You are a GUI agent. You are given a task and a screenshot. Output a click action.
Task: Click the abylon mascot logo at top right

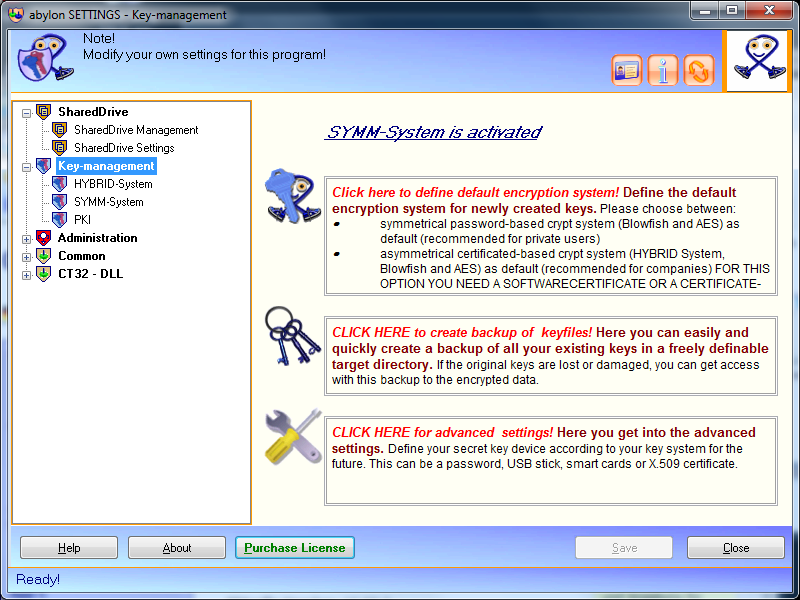[x=757, y=61]
